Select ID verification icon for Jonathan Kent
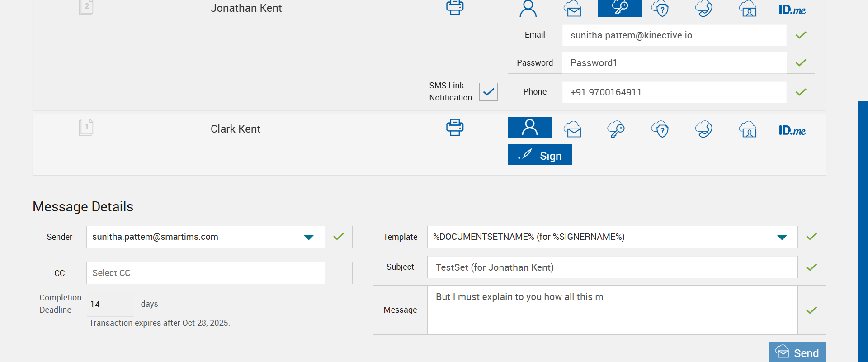 coord(748,9)
